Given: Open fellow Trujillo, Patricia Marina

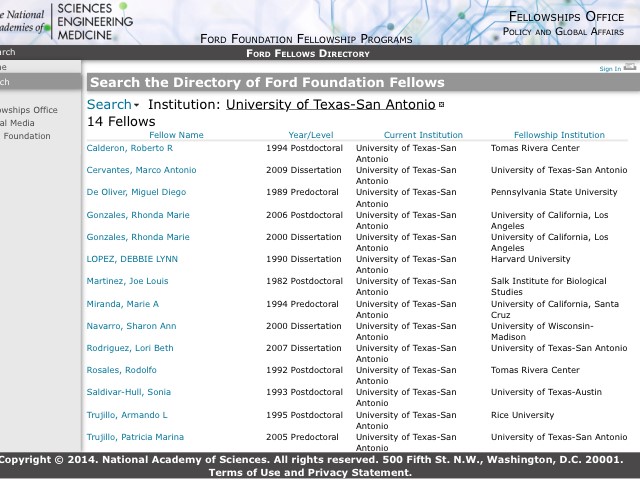Looking at the screenshot, I should [x=135, y=437].
